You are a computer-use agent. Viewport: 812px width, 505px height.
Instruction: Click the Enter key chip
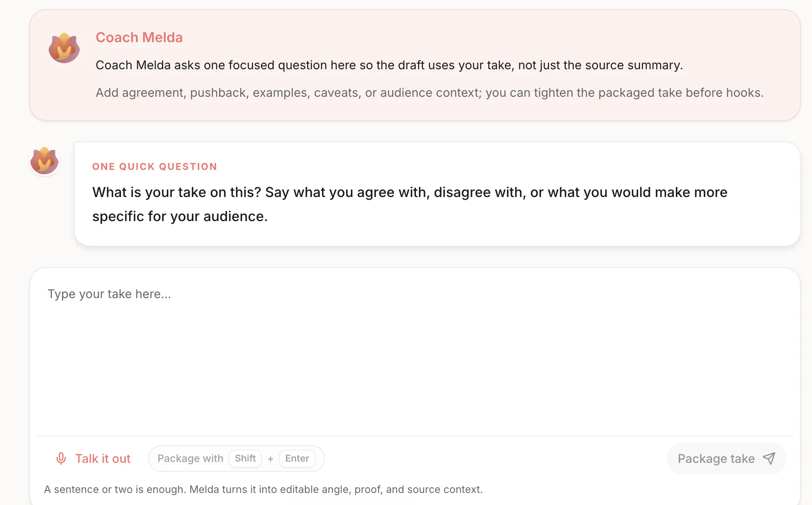(297, 459)
